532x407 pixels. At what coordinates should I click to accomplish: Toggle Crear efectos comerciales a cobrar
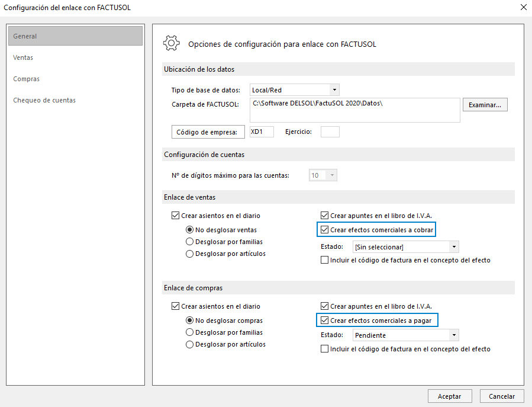pyautogui.click(x=376, y=230)
